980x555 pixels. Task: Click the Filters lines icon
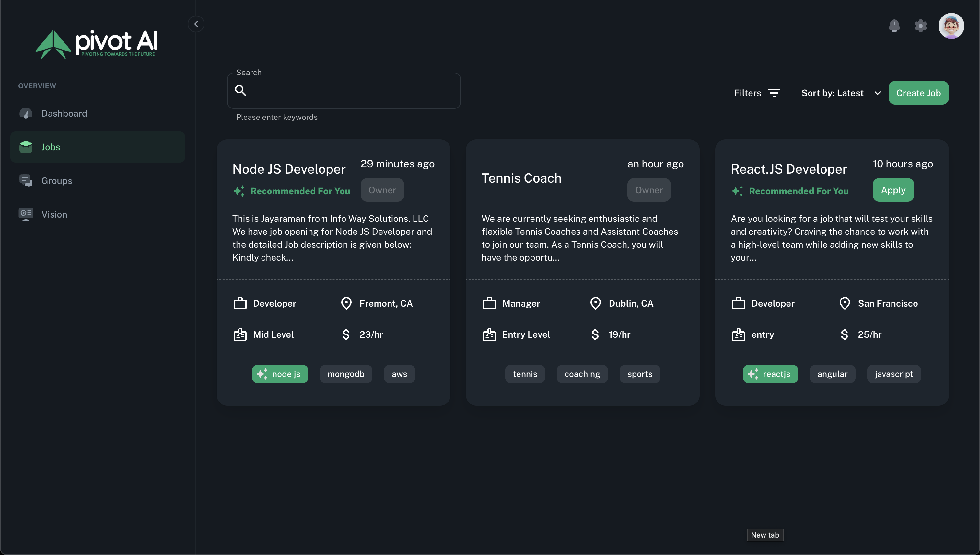point(774,93)
